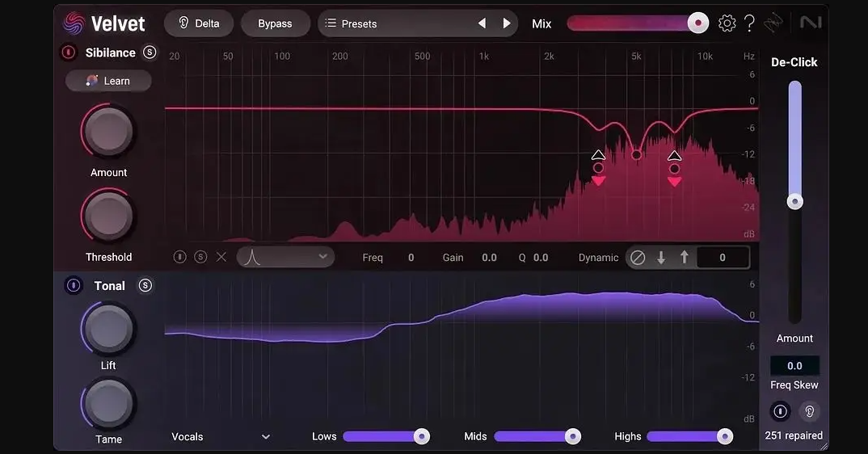This screenshot has height=454, width=868.
Task: Click the Mix slider handle
Action: 698,23
